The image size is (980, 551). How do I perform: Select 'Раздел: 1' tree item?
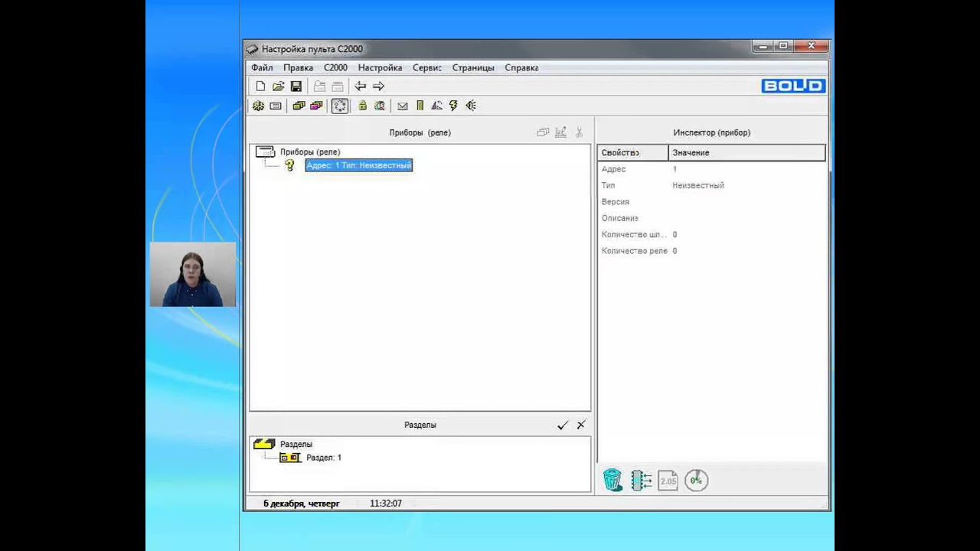[x=324, y=458]
